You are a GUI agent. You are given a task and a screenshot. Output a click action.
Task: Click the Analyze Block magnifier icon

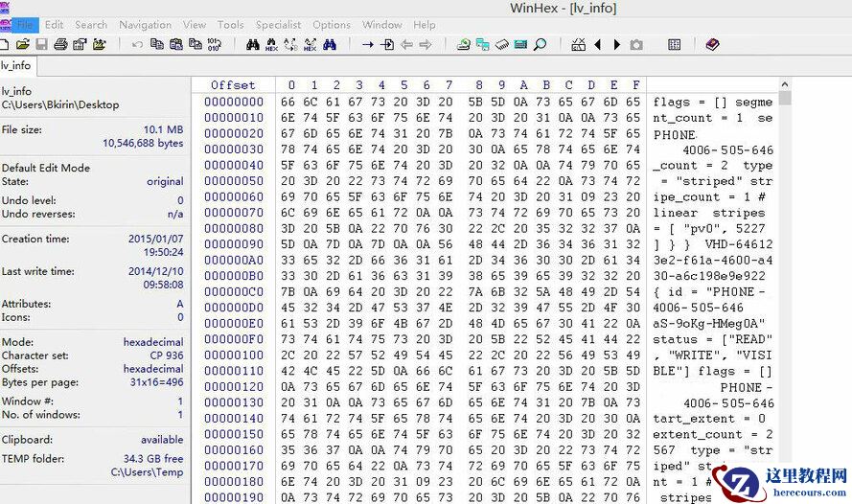click(541, 44)
